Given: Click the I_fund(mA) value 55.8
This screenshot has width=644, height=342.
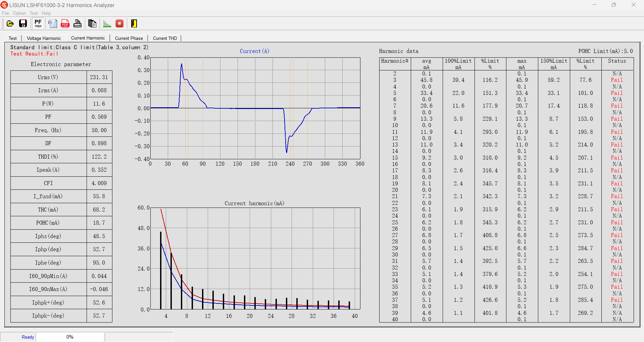Looking at the screenshot, I should (99, 196).
